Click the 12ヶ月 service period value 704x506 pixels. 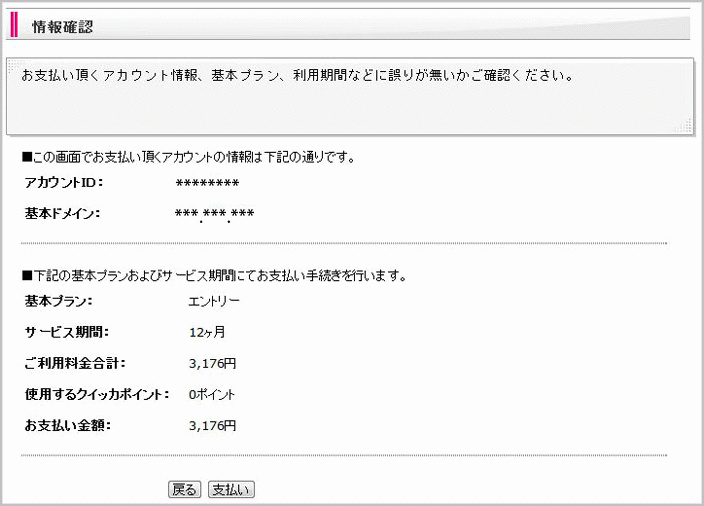point(207,332)
